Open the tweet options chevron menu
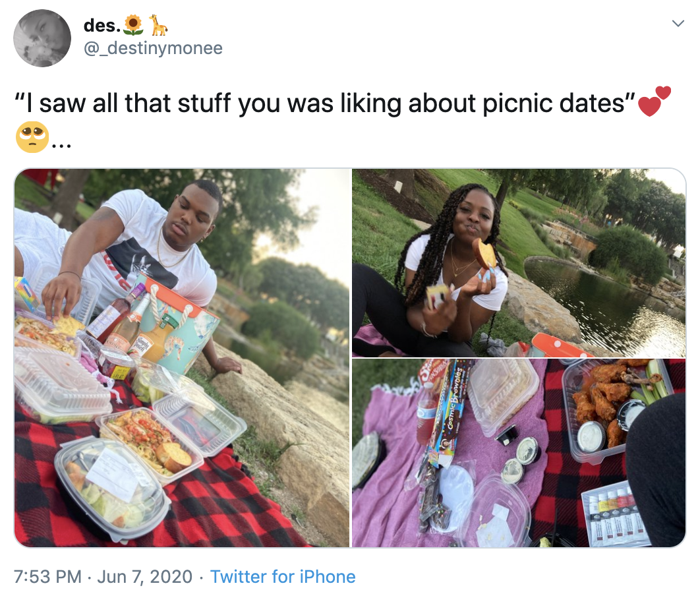Image resolution: width=700 pixels, height=596 pixels. (x=678, y=23)
